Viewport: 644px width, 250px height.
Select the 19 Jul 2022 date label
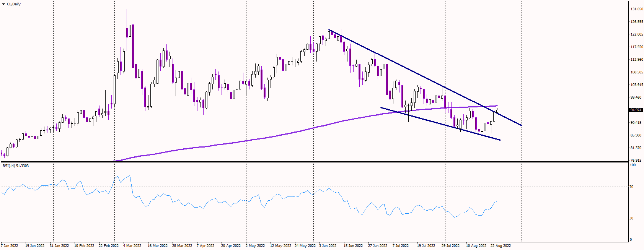coord(426,246)
